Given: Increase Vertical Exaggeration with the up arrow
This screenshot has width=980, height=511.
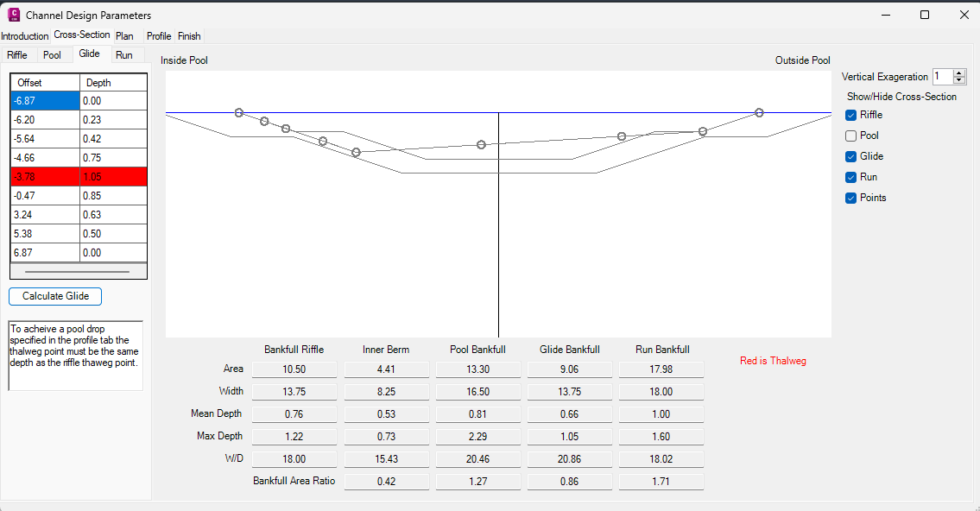Looking at the screenshot, I should [x=959, y=73].
